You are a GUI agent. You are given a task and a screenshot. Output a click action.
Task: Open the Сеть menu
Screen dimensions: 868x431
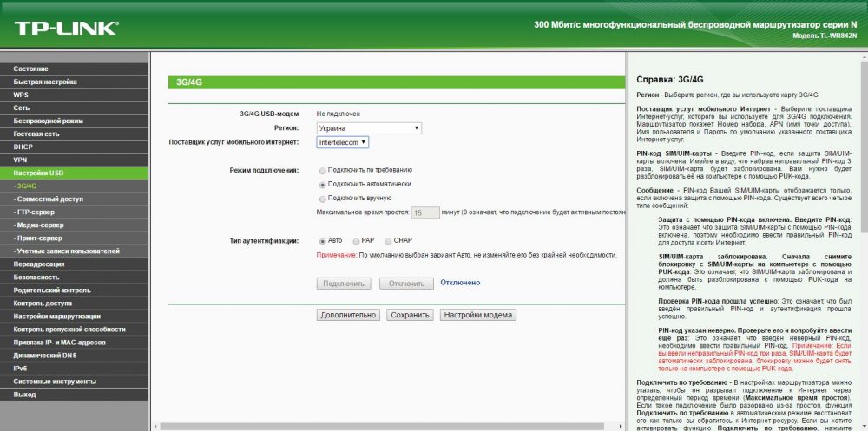[x=74, y=108]
